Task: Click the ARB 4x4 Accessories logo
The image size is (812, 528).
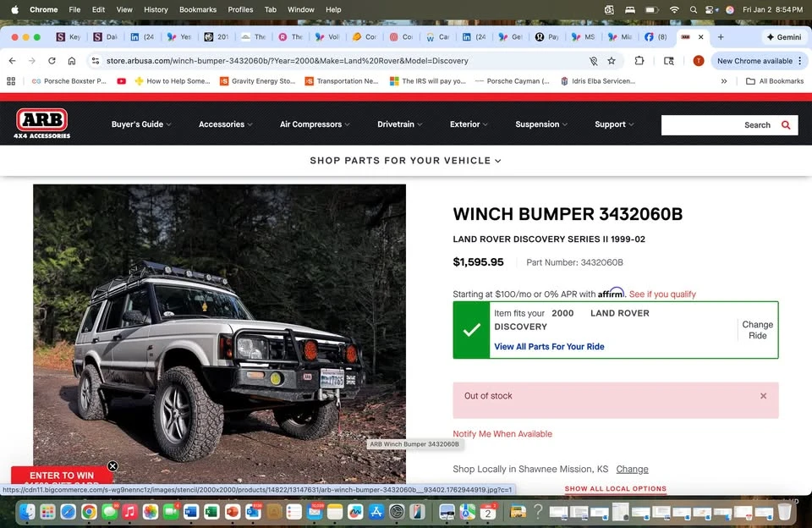Action: [42, 124]
